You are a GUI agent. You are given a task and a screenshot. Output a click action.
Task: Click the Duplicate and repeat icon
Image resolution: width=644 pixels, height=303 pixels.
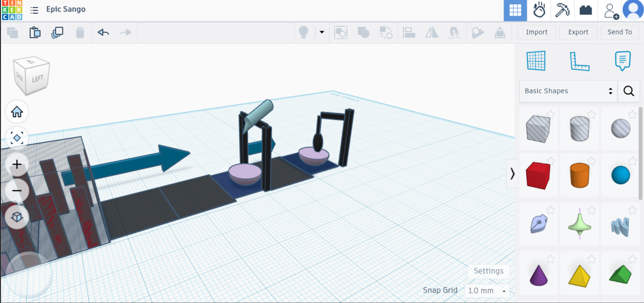coord(57,32)
